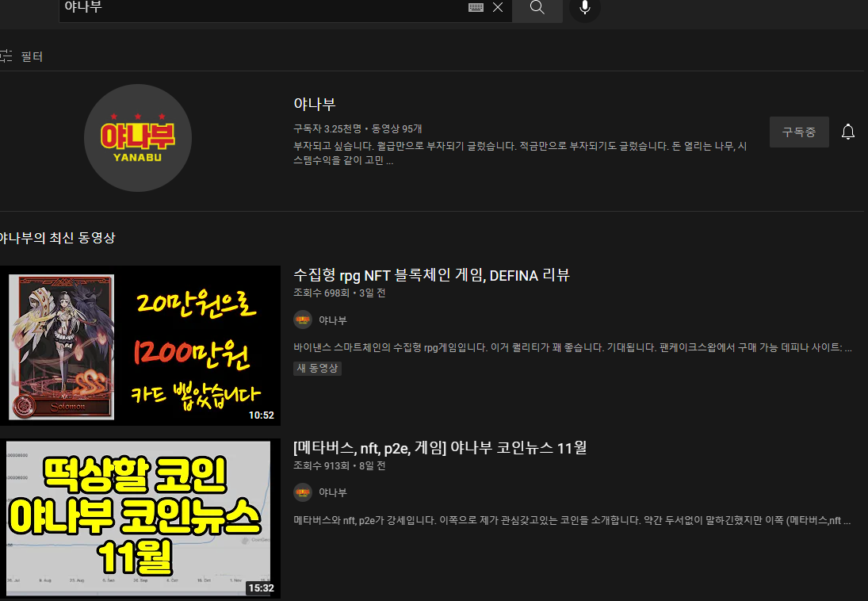This screenshot has width=868, height=601.
Task: Click the 조회수 913회 • 8일 전 metadata
Action: pyautogui.click(x=339, y=466)
